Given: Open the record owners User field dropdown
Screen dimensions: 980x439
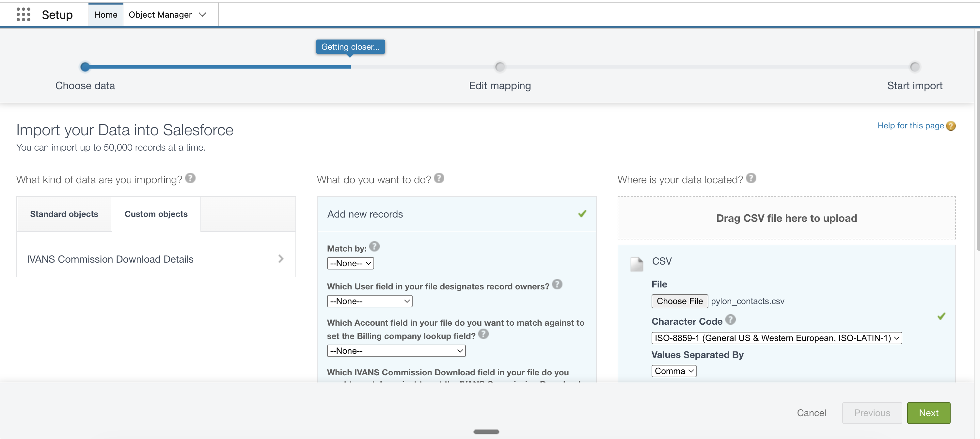Looking at the screenshot, I should click(x=370, y=301).
